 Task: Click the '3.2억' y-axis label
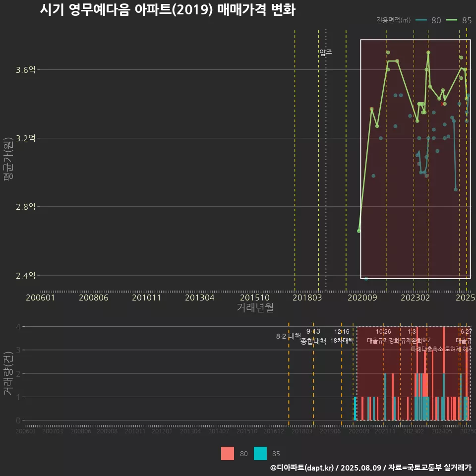coord(25,138)
